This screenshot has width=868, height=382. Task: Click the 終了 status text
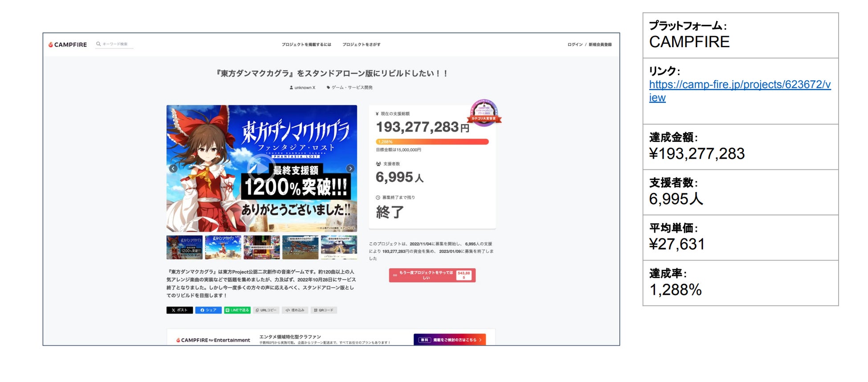coord(390,212)
